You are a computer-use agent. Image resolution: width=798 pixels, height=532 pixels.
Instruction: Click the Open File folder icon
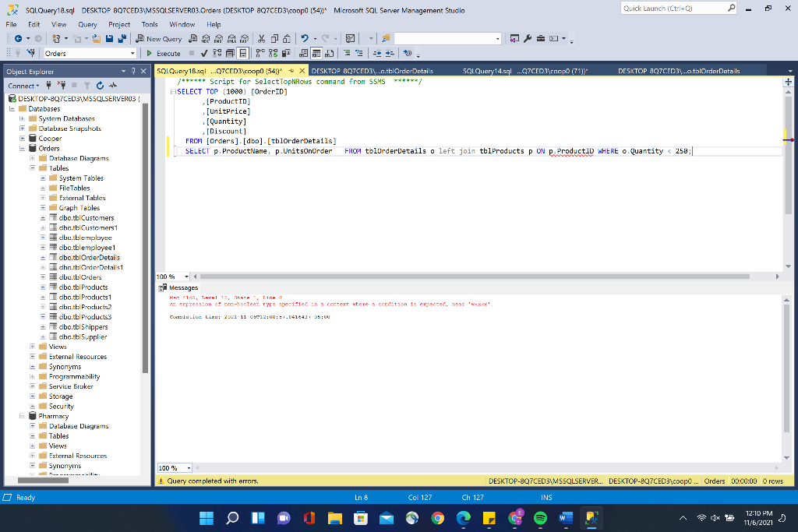[96, 39]
